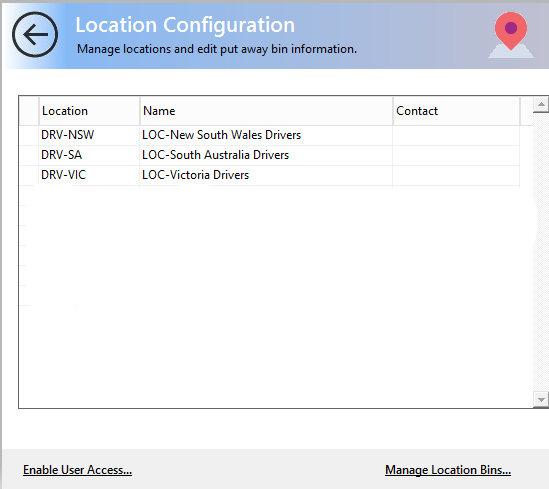This screenshot has width=549, height=489.
Task: Click the empty Contact cell for DRV-SA
Action: (x=456, y=155)
